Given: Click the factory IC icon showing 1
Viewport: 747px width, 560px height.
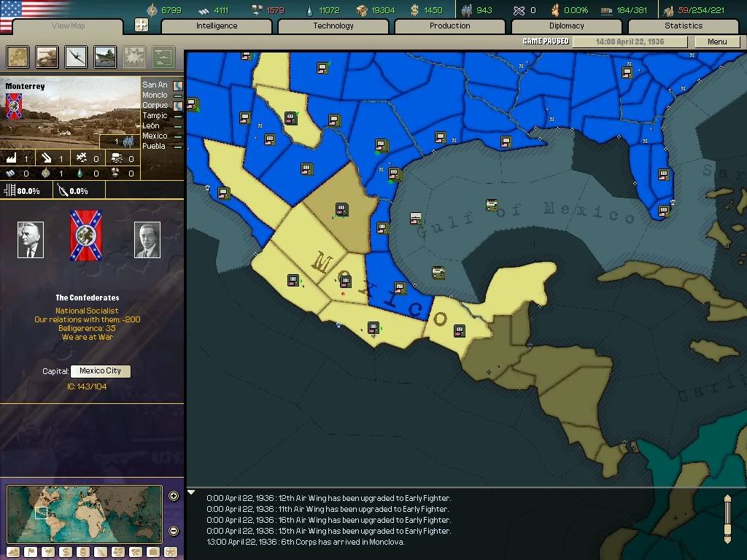Looking at the screenshot, I should coord(11,158).
